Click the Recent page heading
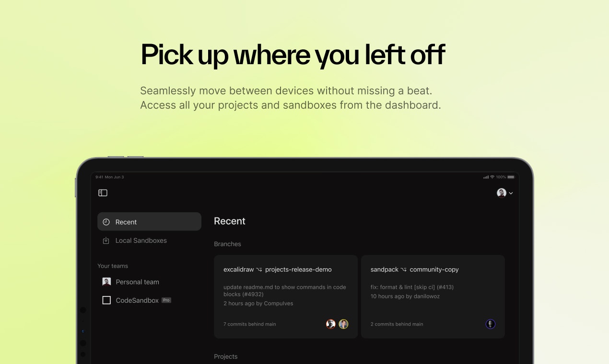 230,221
